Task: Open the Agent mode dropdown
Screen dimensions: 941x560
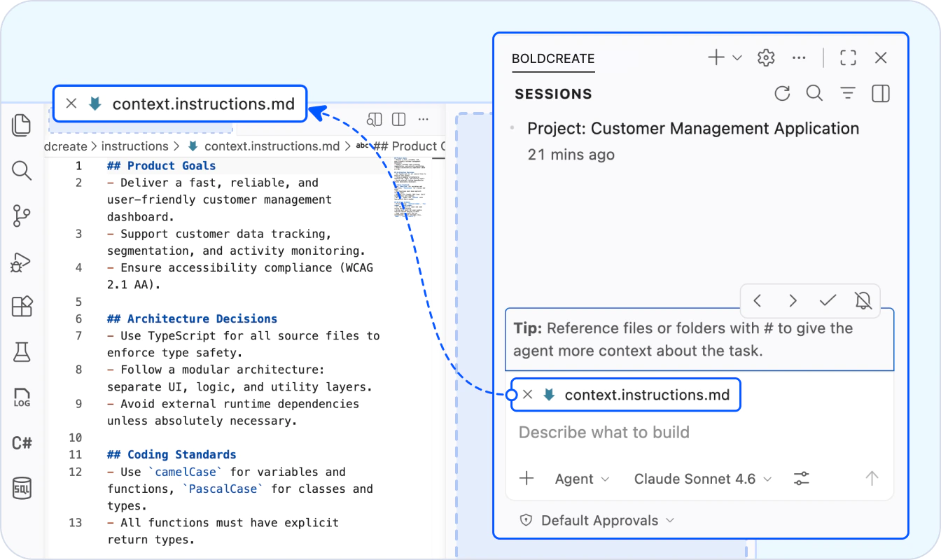Action: (582, 479)
